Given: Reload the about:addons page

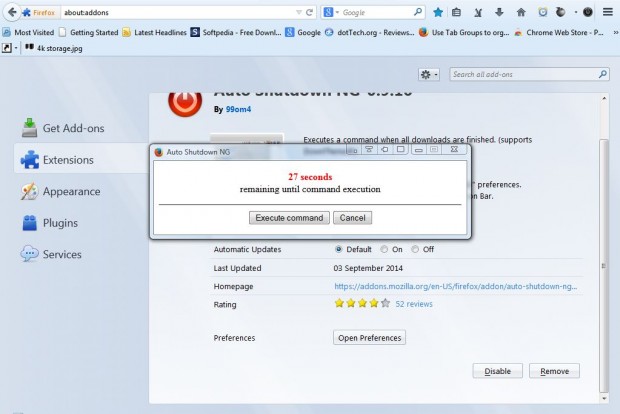Looking at the screenshot, I should (309, 12).
